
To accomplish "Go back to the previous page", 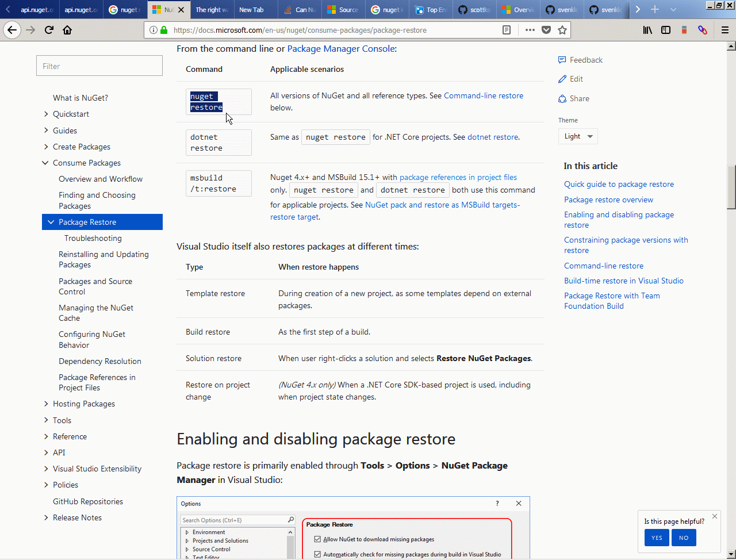I will tap(12, 30).
